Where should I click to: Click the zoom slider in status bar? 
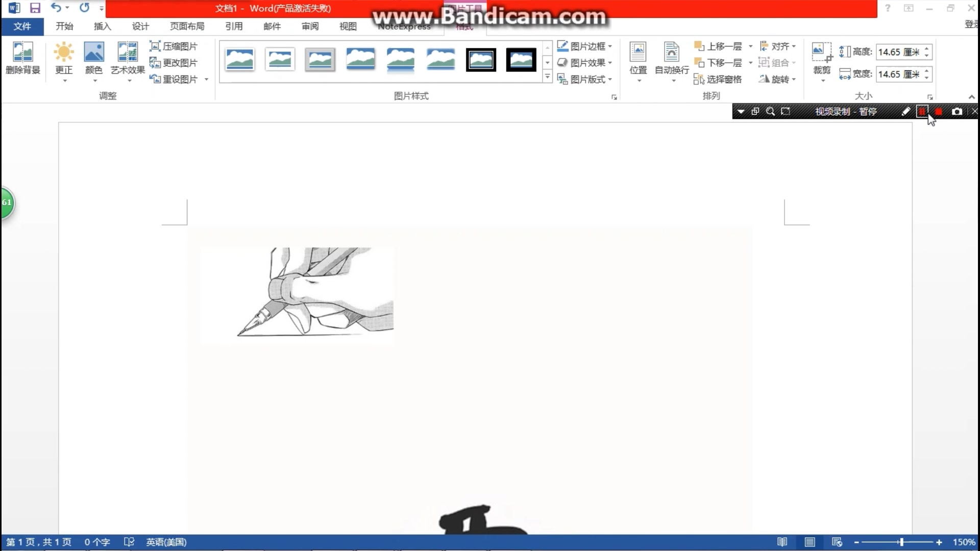click(x=901, y=542)
